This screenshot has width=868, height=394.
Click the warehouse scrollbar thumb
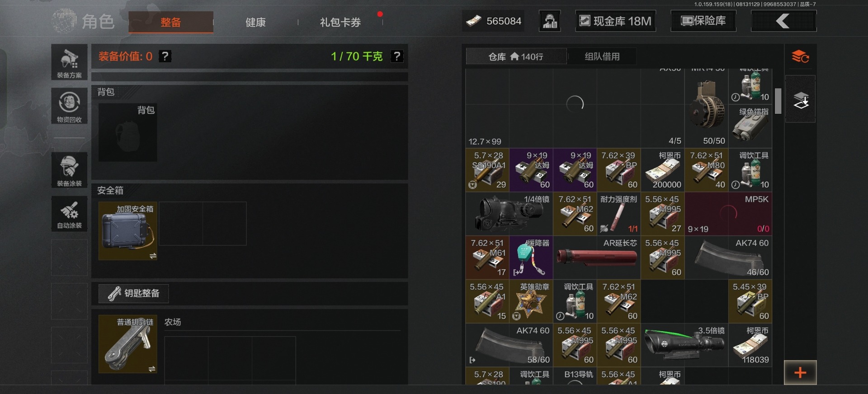[778, 101]
